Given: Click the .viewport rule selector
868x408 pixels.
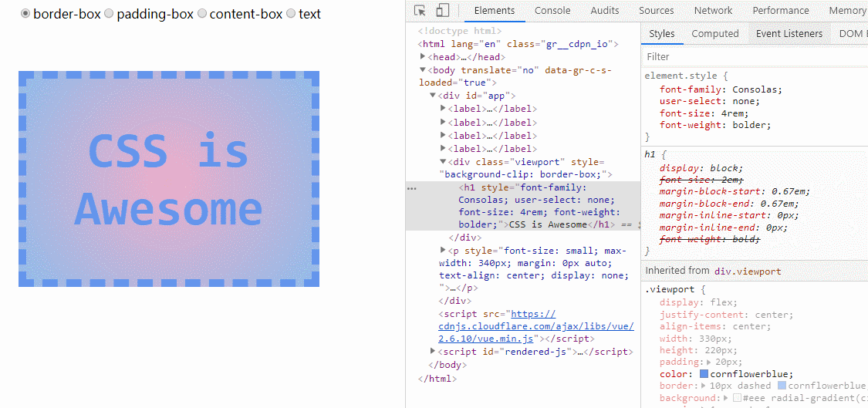Looking at the screenshot, I should 669,289.
